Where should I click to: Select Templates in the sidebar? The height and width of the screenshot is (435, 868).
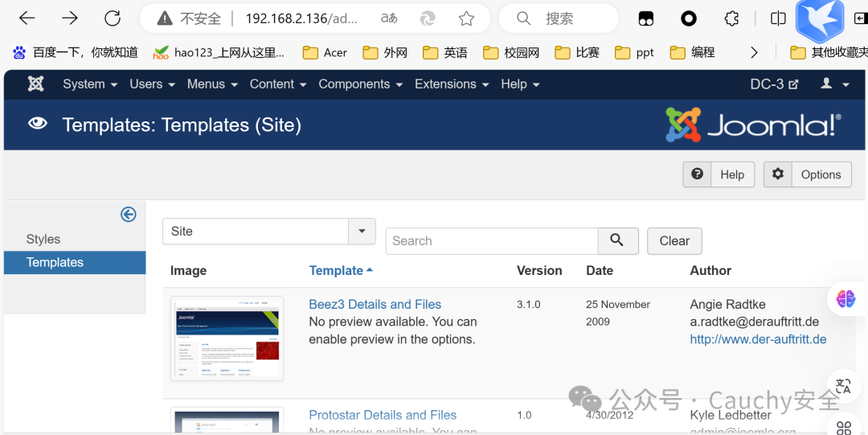pyautogui.click(x=75, y=263)
